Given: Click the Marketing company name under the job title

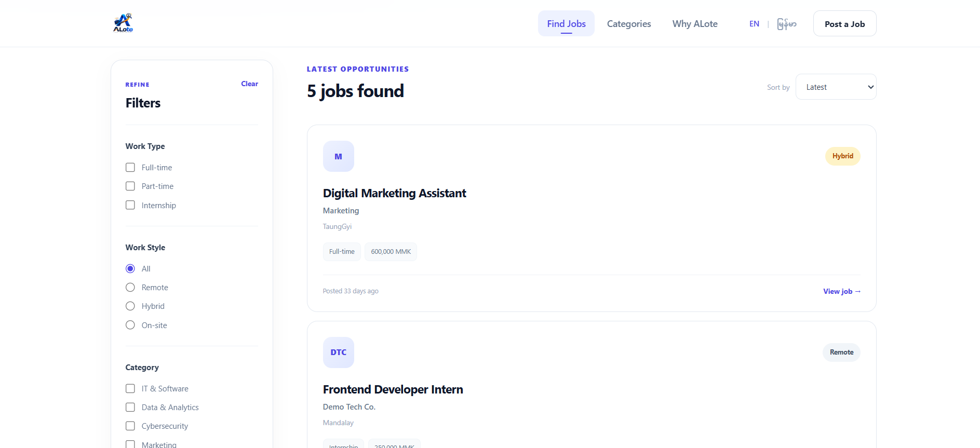Looking at the screenshot, I should (341, 211).
